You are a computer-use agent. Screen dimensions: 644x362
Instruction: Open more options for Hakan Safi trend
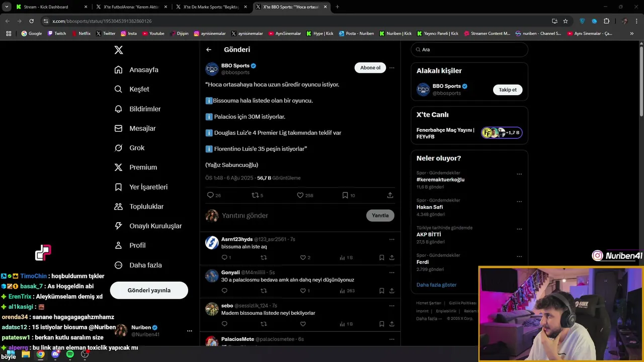coord(519,202)
